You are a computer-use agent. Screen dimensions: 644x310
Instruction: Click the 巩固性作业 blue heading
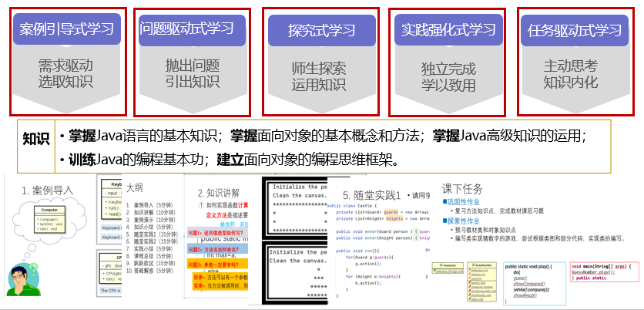click(461, 202)
